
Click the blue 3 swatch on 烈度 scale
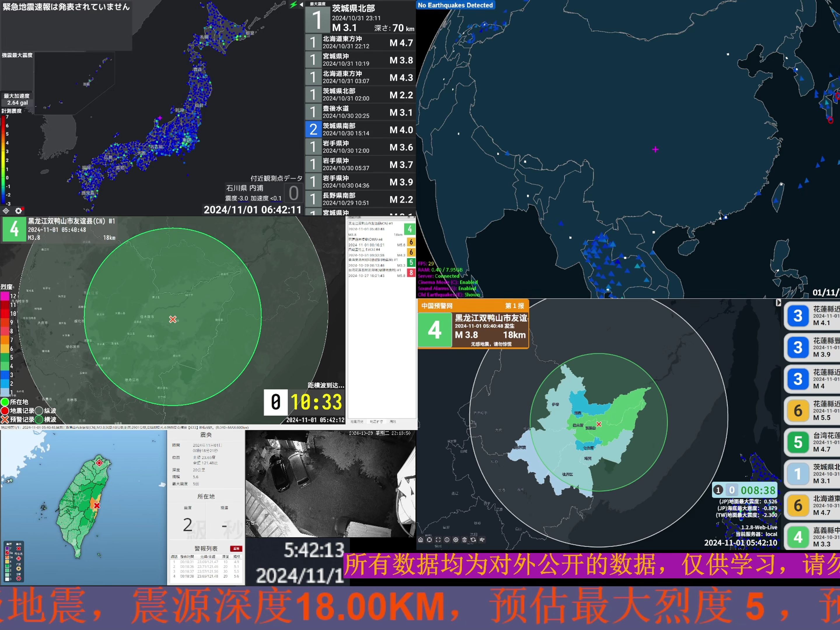pos(5,375)
